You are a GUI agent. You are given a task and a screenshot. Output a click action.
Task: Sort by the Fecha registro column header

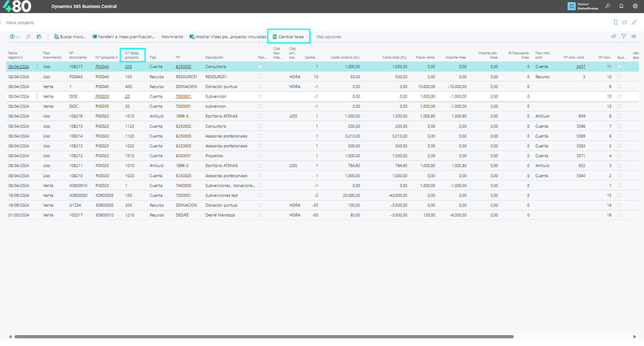pyautogui.click(x=15, y=55)
